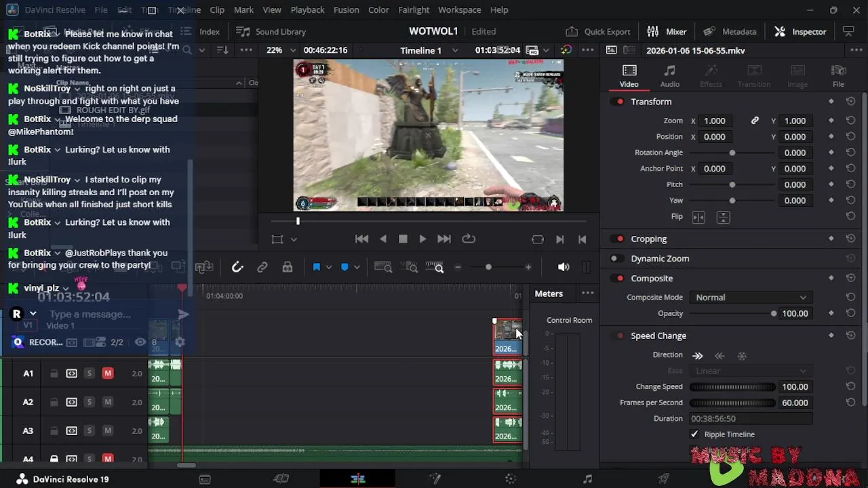Click Quick Export button

(598, 31)
